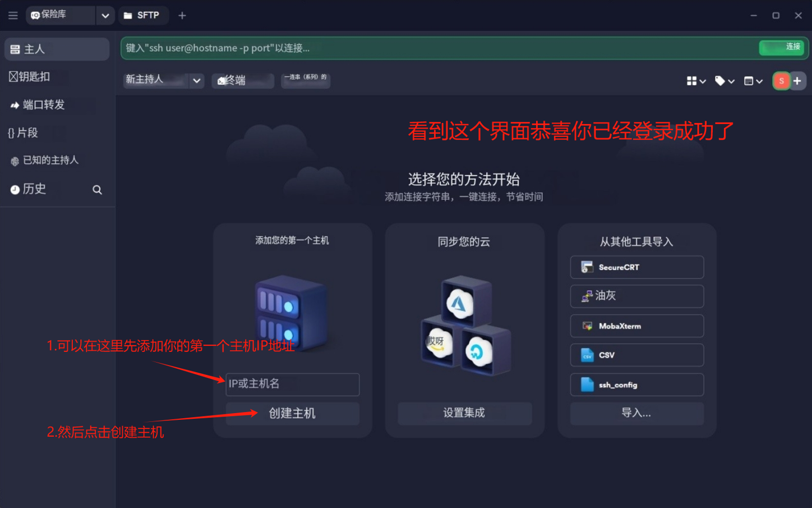Click the 设置集成 setup integration button
The image size is (812, 508).
[464, 413]
